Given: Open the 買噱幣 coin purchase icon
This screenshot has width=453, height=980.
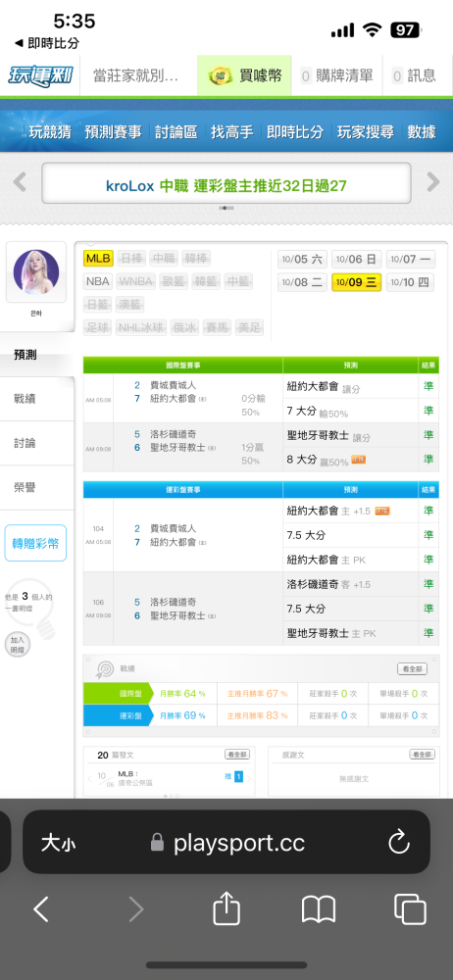Looking at the screenshot, I should coord(220,76).
